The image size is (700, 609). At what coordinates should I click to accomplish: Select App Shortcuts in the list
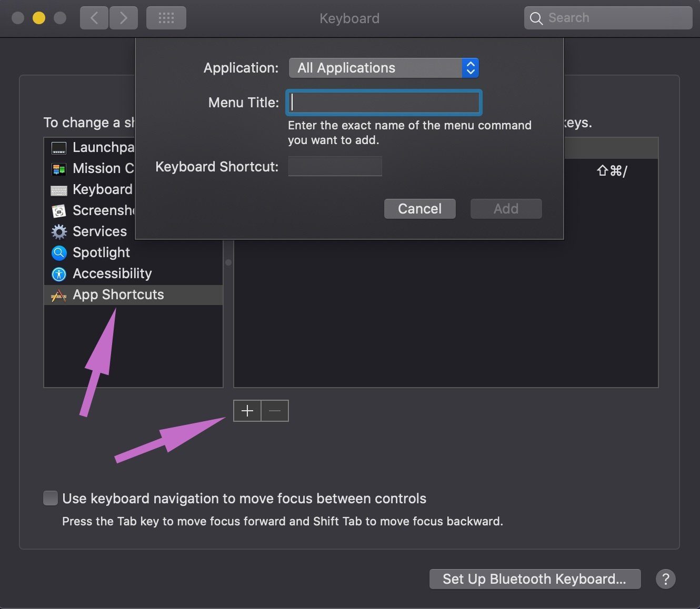coord(134,295)
